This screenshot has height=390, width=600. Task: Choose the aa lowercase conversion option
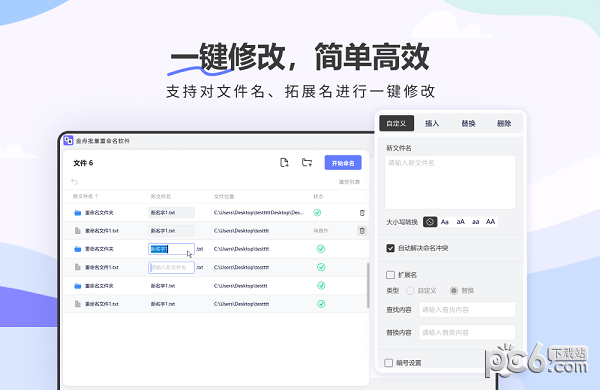[x=476, y=222]
